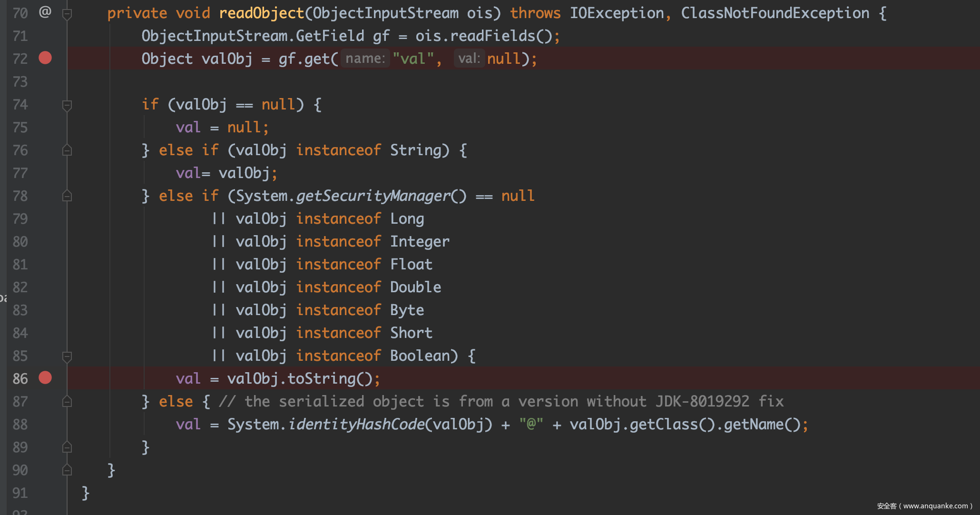Click the fold handle on line 78

67,196
